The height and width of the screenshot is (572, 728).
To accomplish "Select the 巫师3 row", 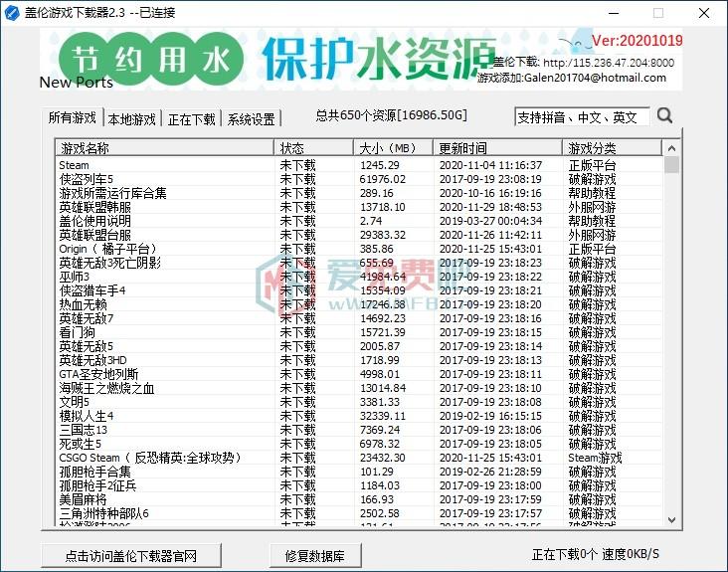I will [x=359, y=277].
